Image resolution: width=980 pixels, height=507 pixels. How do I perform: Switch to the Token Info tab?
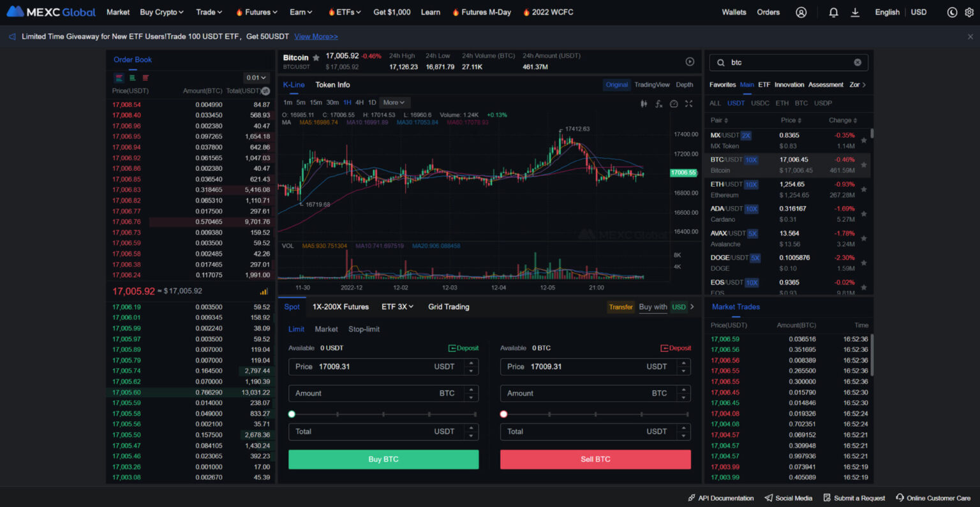click(332, 85)
